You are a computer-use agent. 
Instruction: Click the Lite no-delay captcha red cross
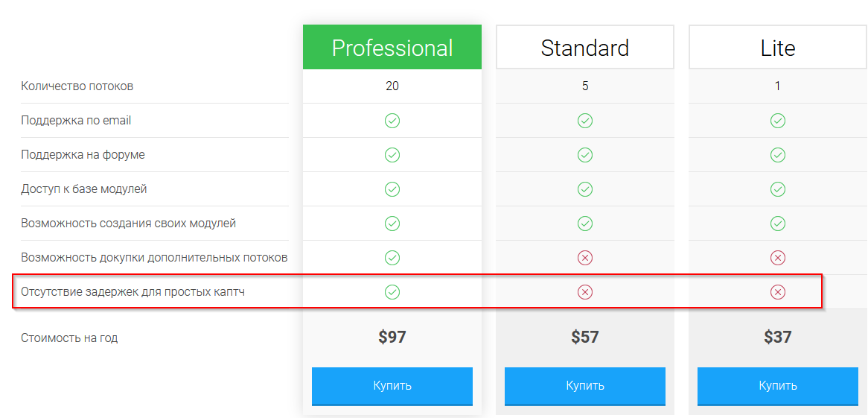[x=778, y=291]
